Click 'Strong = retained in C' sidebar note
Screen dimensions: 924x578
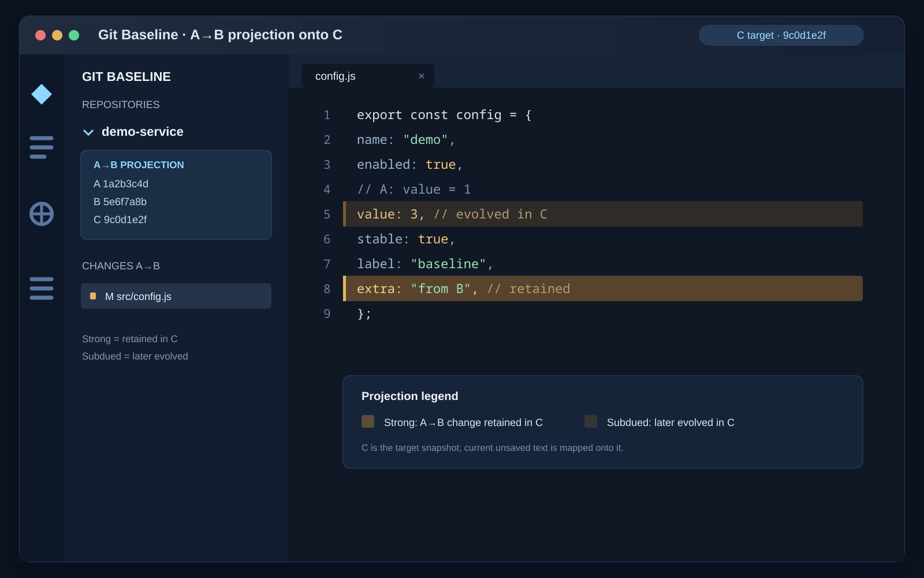tap(130, 339)
